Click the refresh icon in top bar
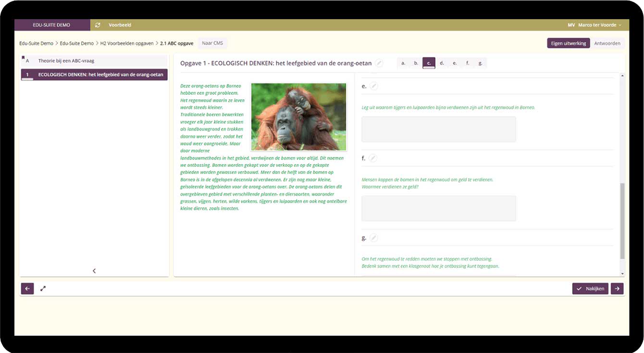644x353 pixels. tap(98, 25)
